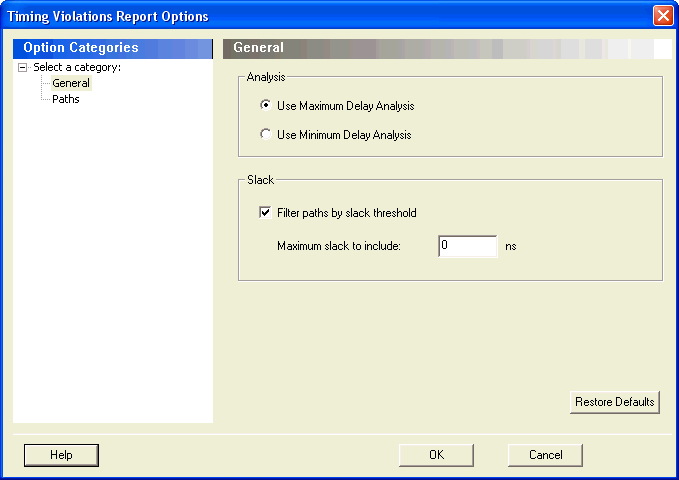Focus the Maximum slack to include field
The image size is (679, 480).
coord(468,246)
